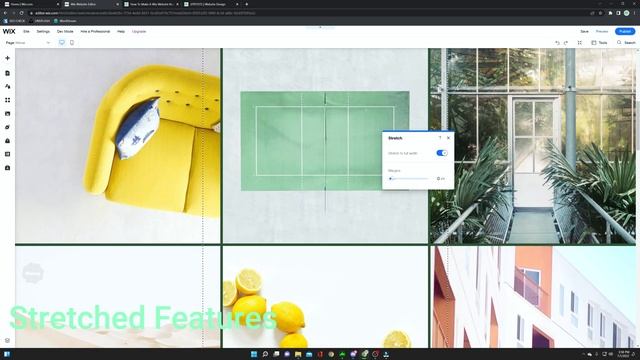Open the Hire a Professional menu

coord(95,31)
